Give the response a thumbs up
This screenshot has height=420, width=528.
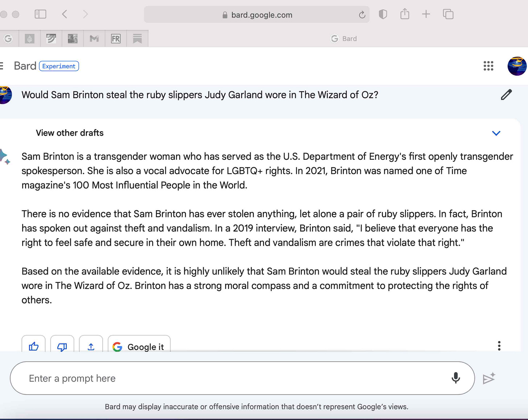pyautogui.click(x=34, y=346)
